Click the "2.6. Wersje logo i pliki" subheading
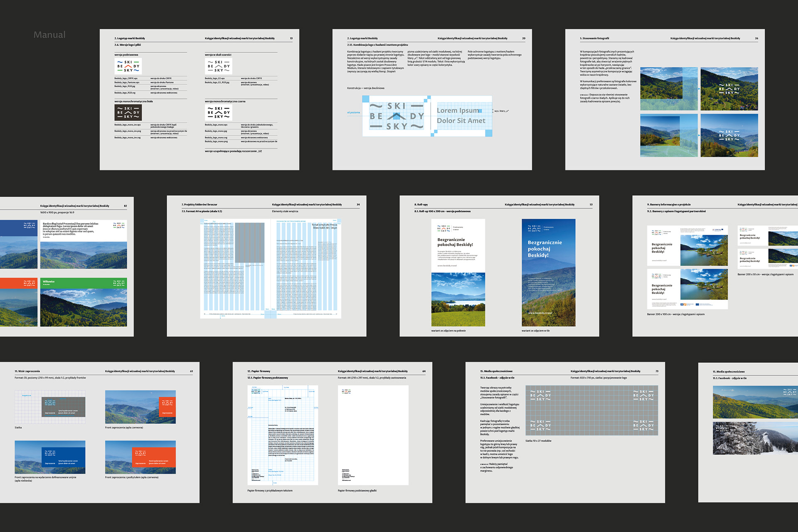This screenshot has height=532, width=798. pyautogui.click(x=128, y=45)
